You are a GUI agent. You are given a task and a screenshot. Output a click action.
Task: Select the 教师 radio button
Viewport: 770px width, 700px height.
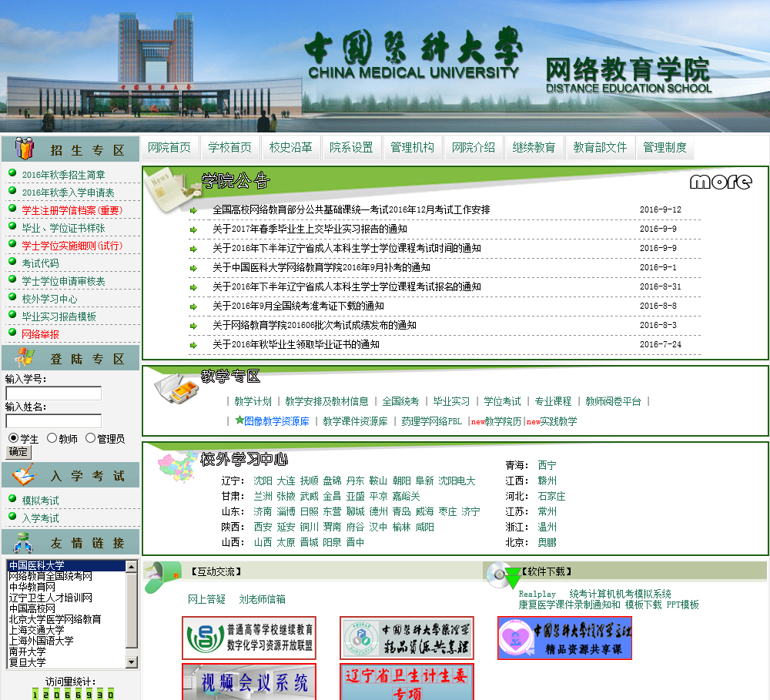click(52, 438)
